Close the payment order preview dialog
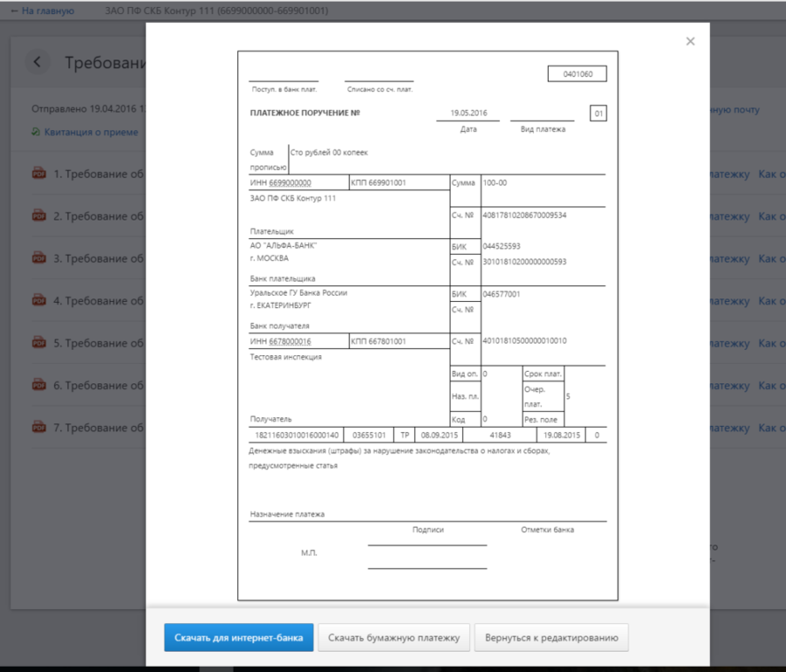 click(x=690, y=41)
